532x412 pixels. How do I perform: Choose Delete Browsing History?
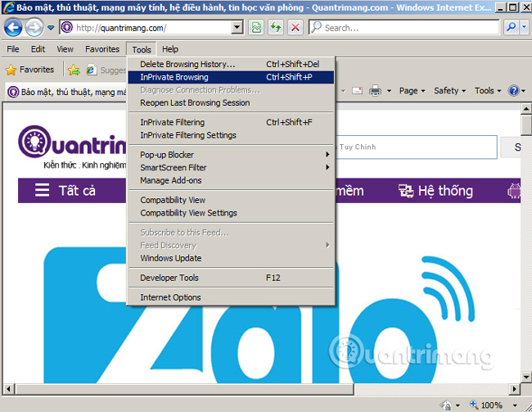(231, 64)
